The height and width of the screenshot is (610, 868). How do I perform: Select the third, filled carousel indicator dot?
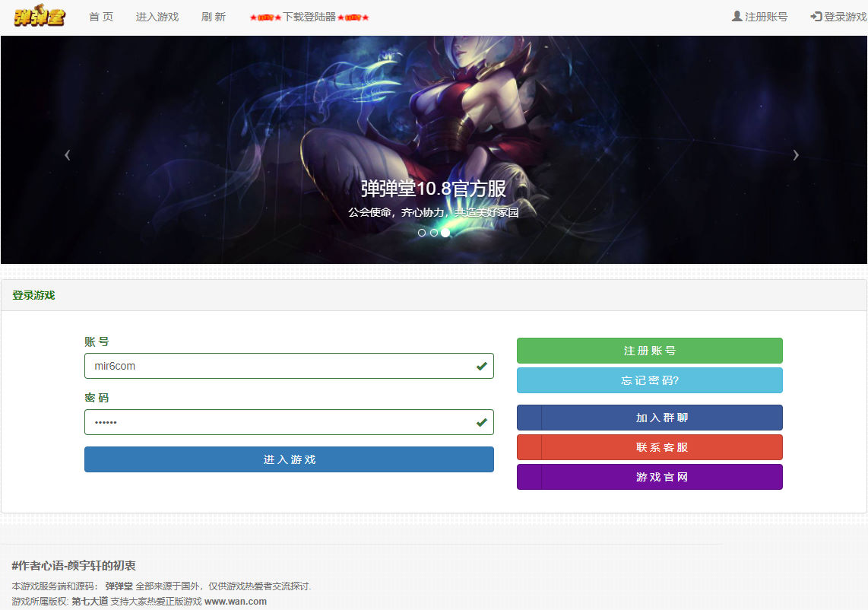(x=445, y=233)
